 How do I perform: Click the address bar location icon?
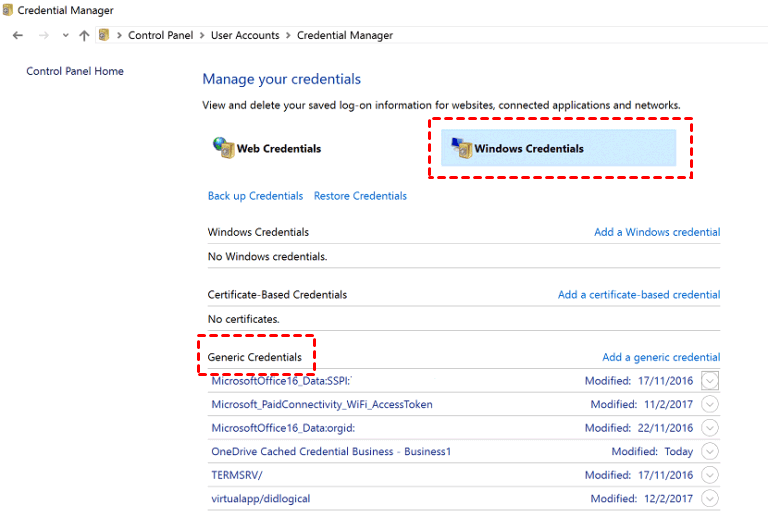point(104,35)
